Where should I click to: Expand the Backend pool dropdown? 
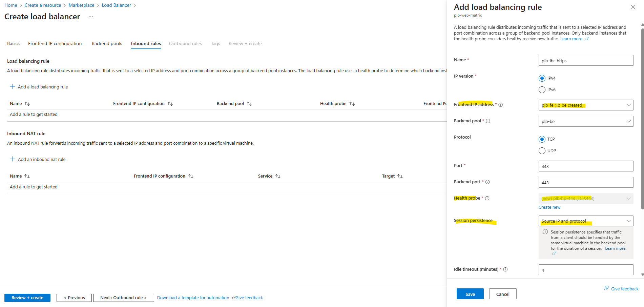[x=586, y=121]
